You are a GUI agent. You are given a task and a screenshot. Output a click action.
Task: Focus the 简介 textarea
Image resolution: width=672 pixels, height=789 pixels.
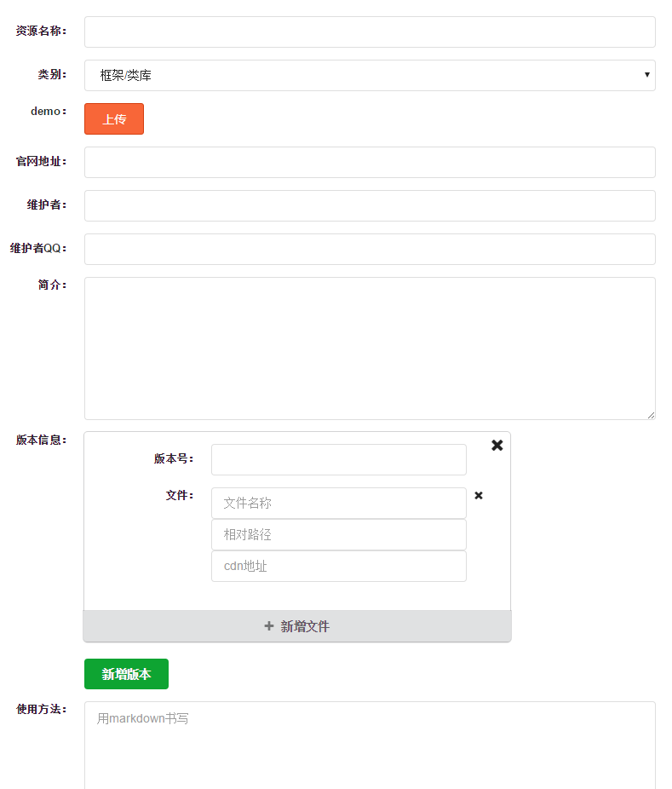point(370,348)
